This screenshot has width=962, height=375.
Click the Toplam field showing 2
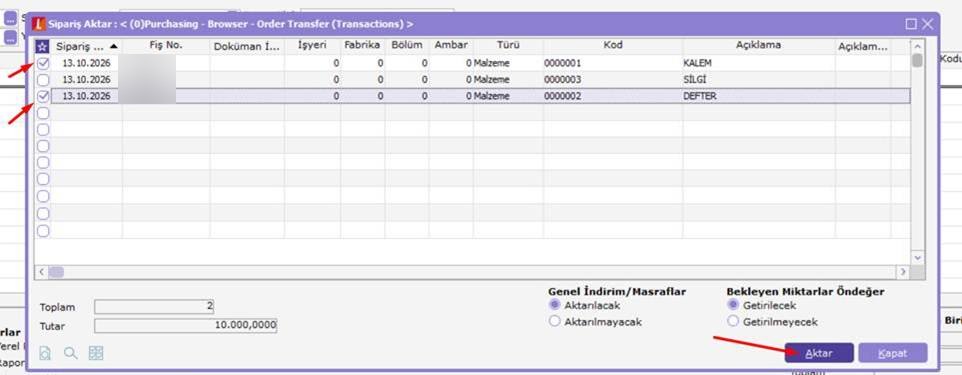(154, 306)
